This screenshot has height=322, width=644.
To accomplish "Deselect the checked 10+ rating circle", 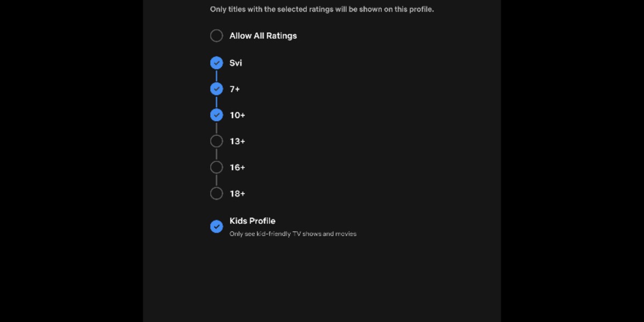I will tap(216, 115).
